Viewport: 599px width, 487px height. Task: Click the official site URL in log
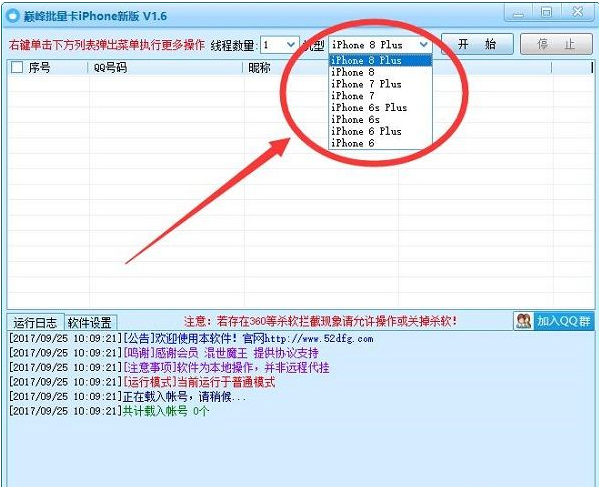tap(319, 339)
